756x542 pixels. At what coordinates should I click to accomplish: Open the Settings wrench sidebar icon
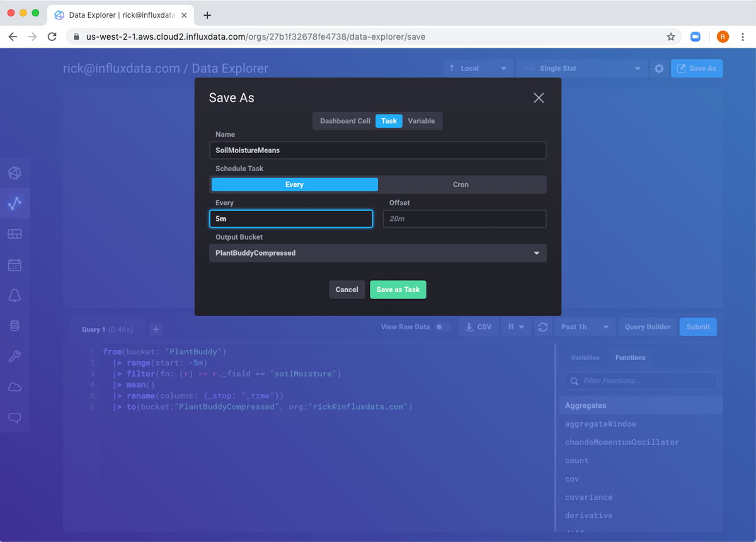click(14, 356)
